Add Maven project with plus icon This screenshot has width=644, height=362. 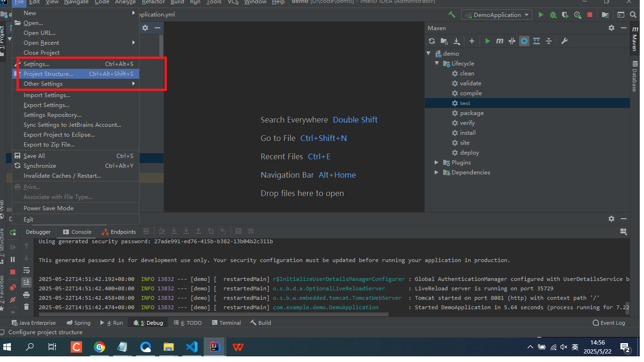click(471, 41)
